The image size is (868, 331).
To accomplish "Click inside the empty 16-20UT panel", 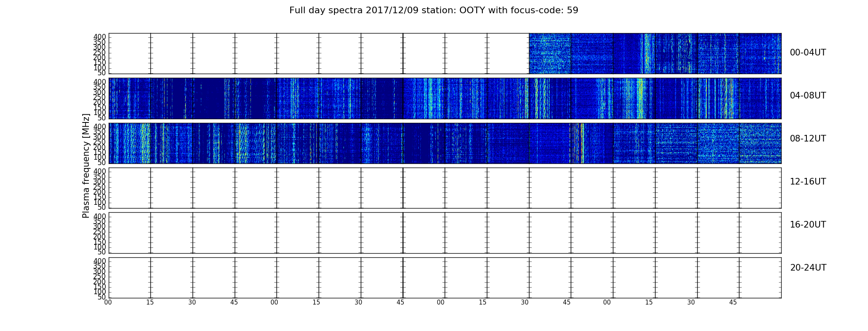I will pos(445,233).
